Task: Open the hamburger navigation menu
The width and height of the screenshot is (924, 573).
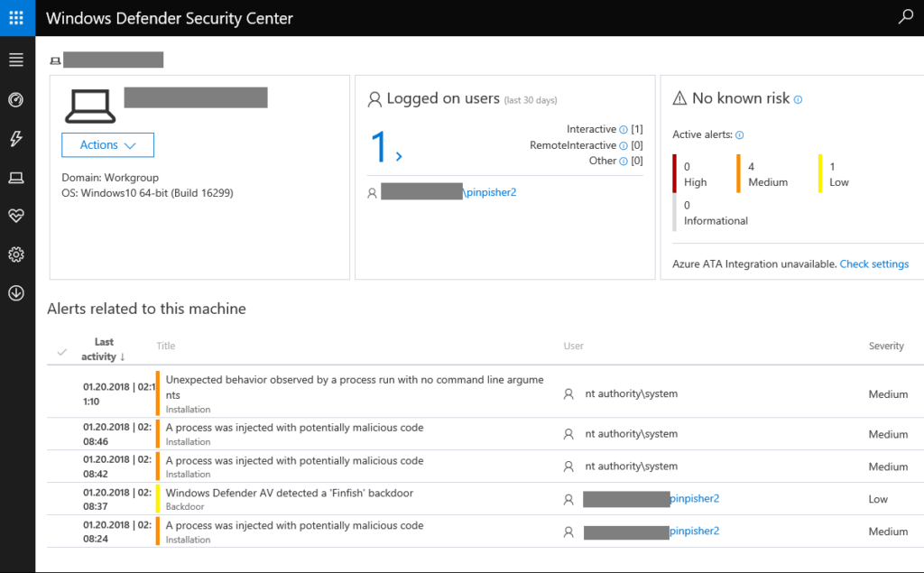Action: pyautogui.click(x=15, y=60)
